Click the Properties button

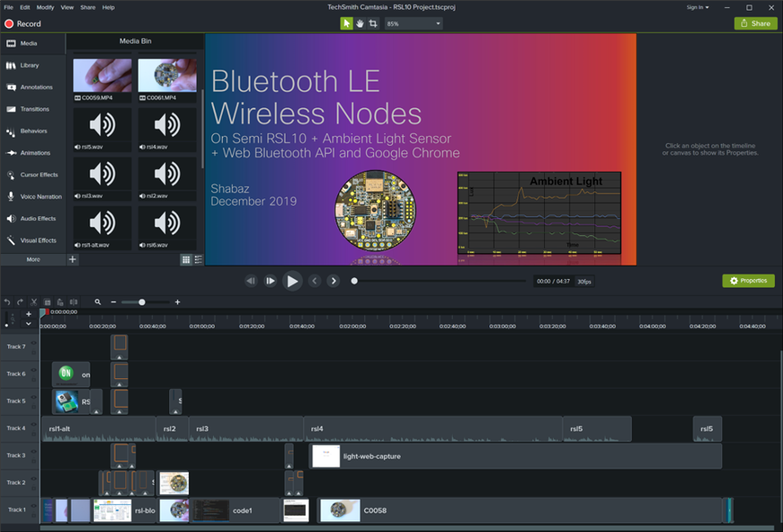[x=748, y=281]
